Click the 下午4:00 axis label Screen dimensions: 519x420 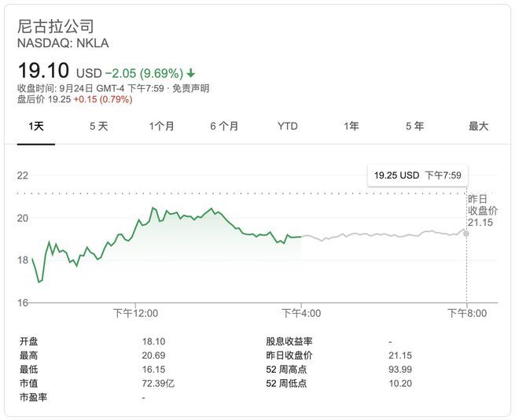(x=301, y=313)
